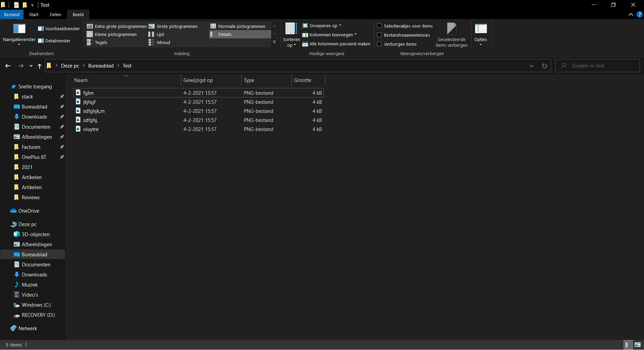Screen dimensions: 644x350
Task: Go forward with the forward arrow
Action: 21,66
